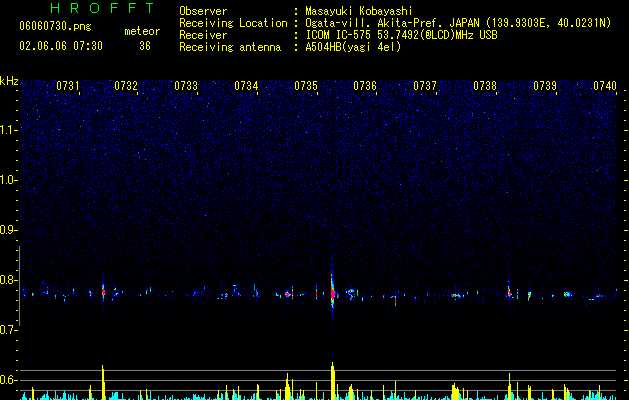The height and width of the screenshot is (400, 629).
Task: Click the kHz axis unit label
Action: tap(9, 81)
